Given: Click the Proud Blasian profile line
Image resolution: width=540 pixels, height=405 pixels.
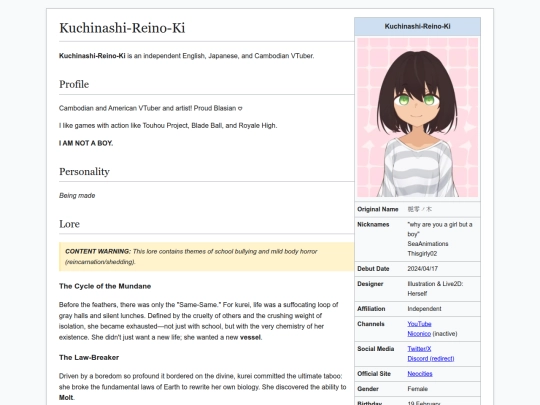Looking at the screenshot, I should pyautogui.click(x=150, y=108).
